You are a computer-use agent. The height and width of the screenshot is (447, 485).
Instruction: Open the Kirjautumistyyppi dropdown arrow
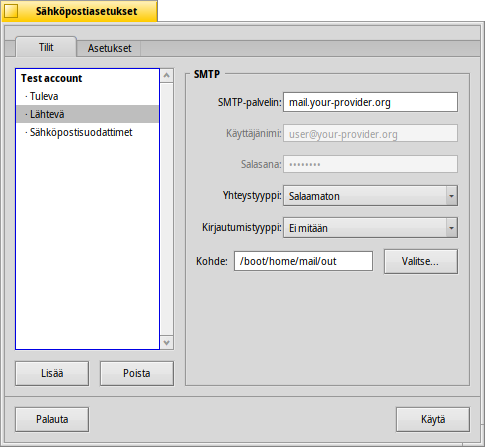click(451, 228)
